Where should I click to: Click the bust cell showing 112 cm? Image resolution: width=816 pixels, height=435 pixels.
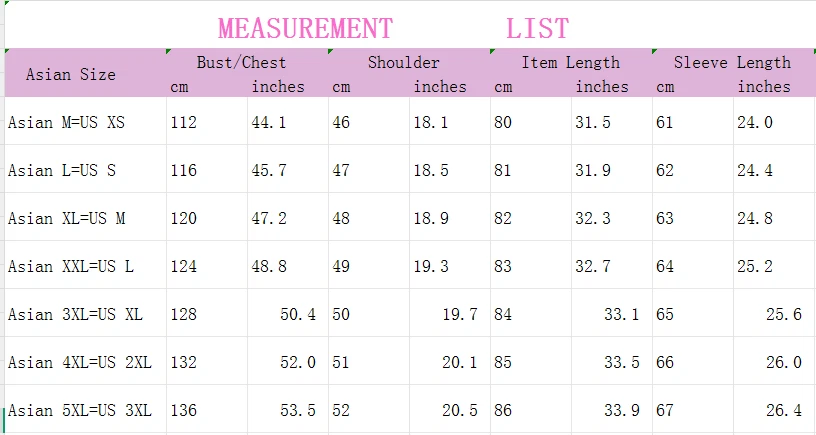(x=184, y=122)
